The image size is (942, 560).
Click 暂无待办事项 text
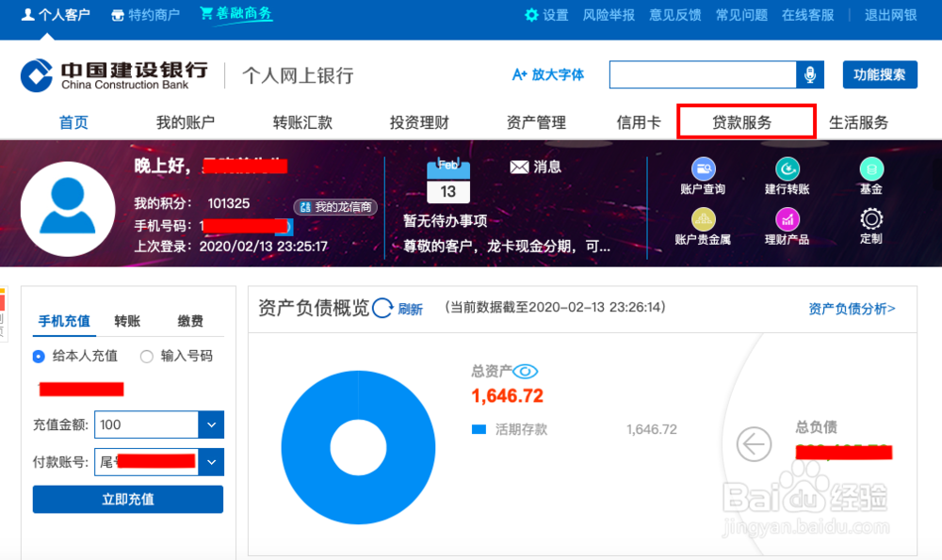(x=446, y=221)
